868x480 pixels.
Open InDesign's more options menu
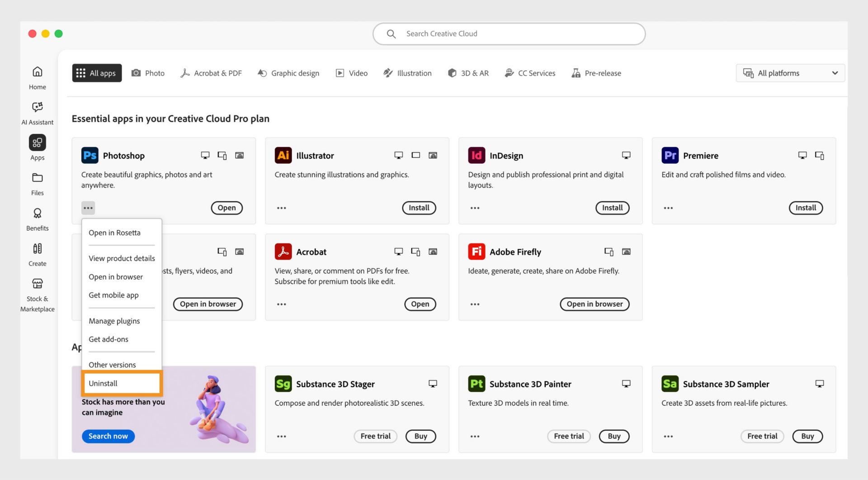[x=475, y=208]
